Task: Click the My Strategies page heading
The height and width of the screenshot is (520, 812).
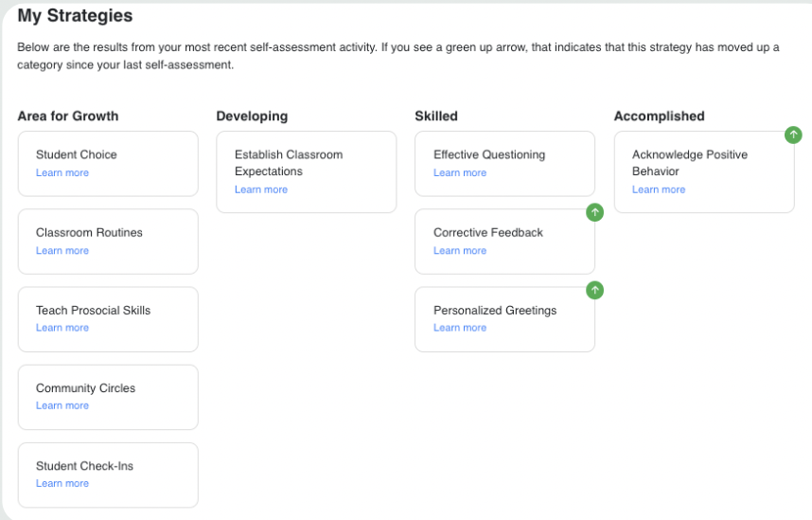Action: [75, 16]
